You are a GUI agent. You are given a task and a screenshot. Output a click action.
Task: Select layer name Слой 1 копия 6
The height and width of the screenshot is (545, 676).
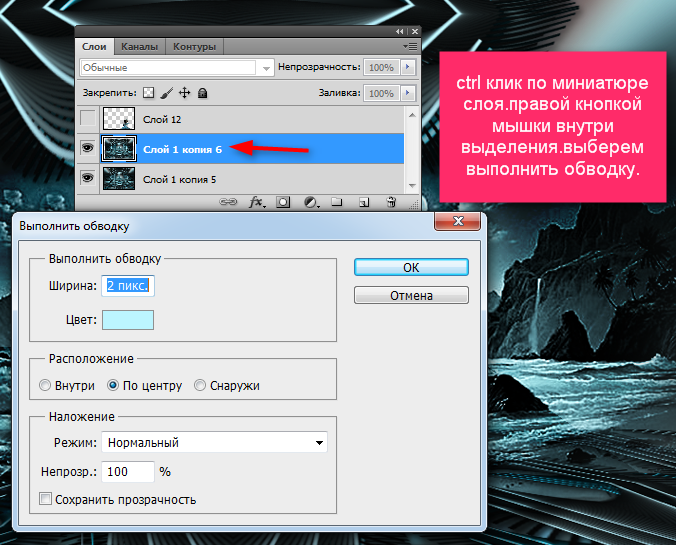(x=182, y=149)
